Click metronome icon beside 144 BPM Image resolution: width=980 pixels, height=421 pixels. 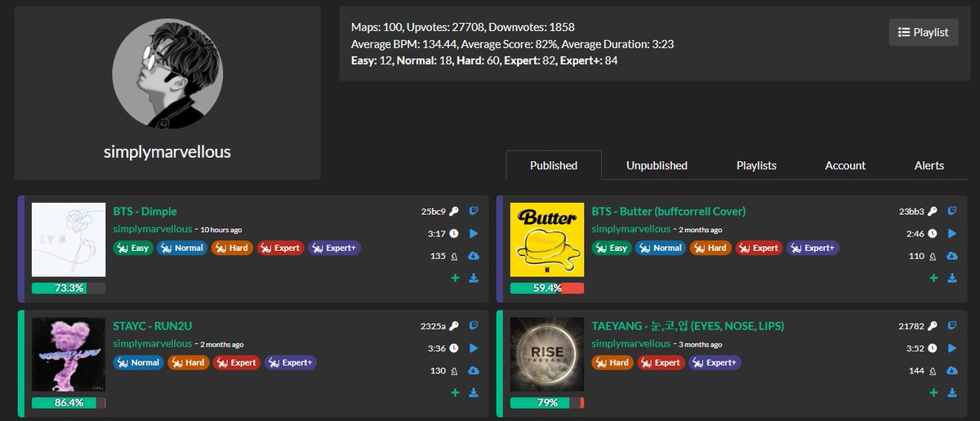point(932,370)
